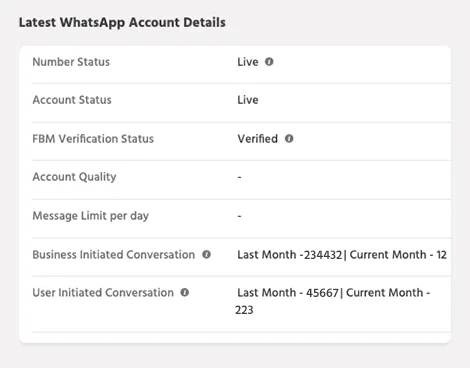Click the 'User Initiated Conversation' label
This screenshot has width=470, height=368.
pyautogui.click(x=103, y=293)
